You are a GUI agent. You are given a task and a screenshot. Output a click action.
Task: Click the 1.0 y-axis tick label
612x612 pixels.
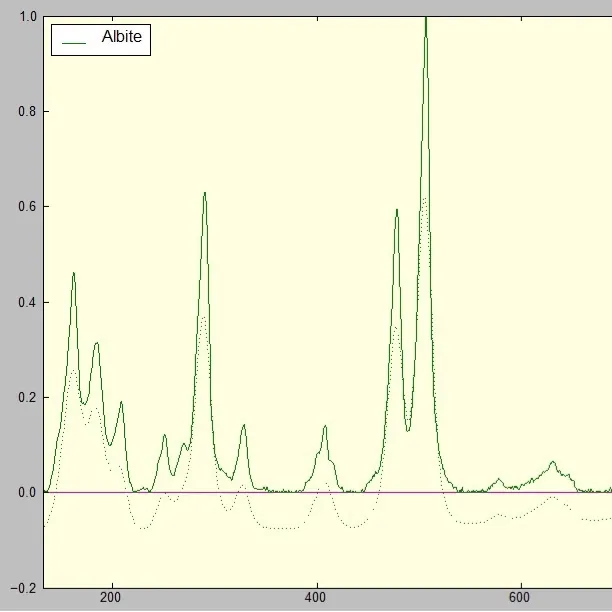click(x=27, y=17)
